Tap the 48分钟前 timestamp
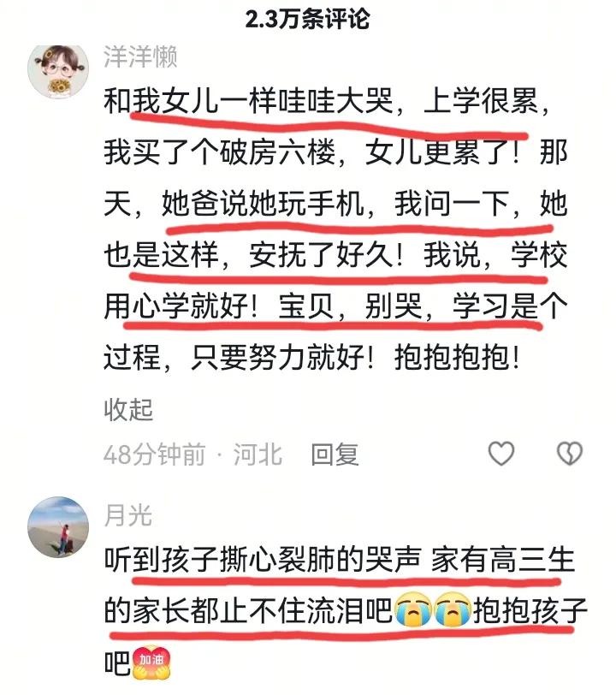616x695 pixels. point(155,454)
